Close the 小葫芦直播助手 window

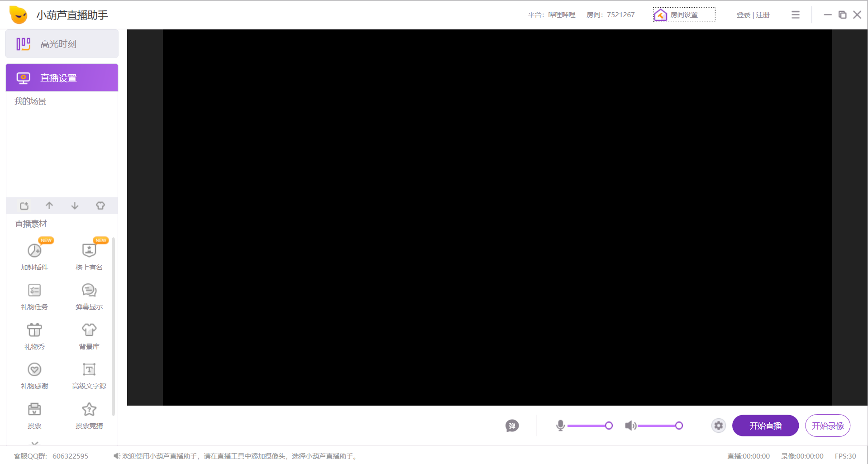click(x=857, y=15)
